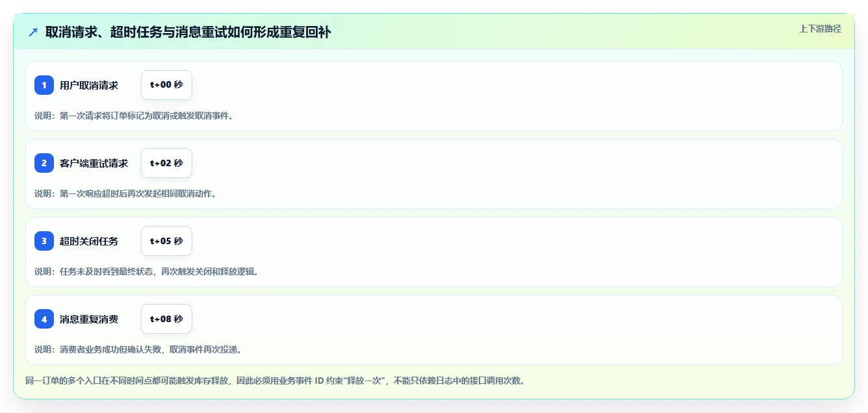The width and height of the screenshot is (868, 413).
Task: Click step number 4 badge
Action: [x=44, y=319]
